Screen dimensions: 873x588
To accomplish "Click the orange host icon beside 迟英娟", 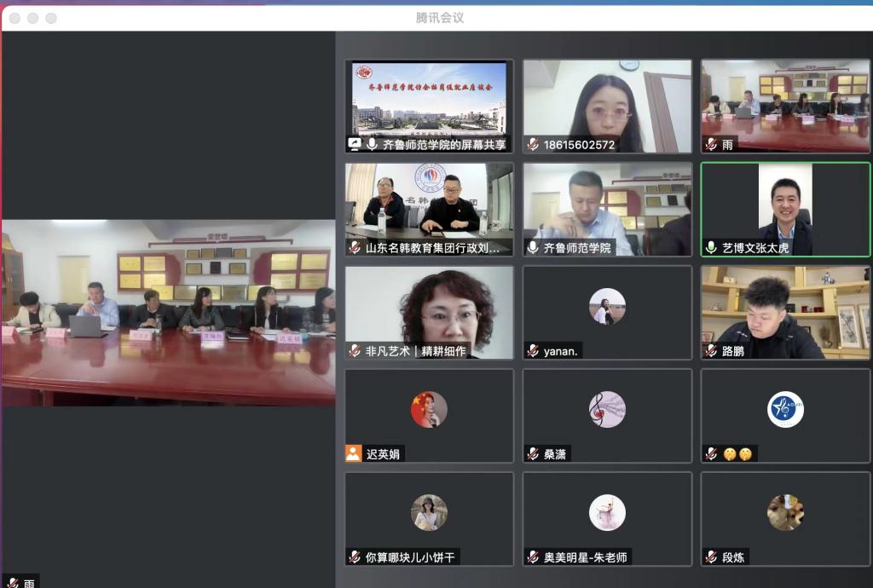I will tap(354, 454).
